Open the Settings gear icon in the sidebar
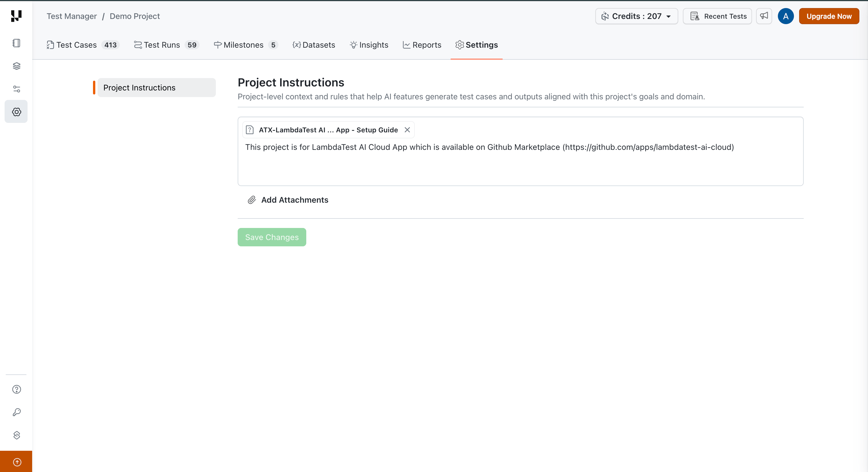Viewport: 868px width, 472px height. (x=16, y=112)
